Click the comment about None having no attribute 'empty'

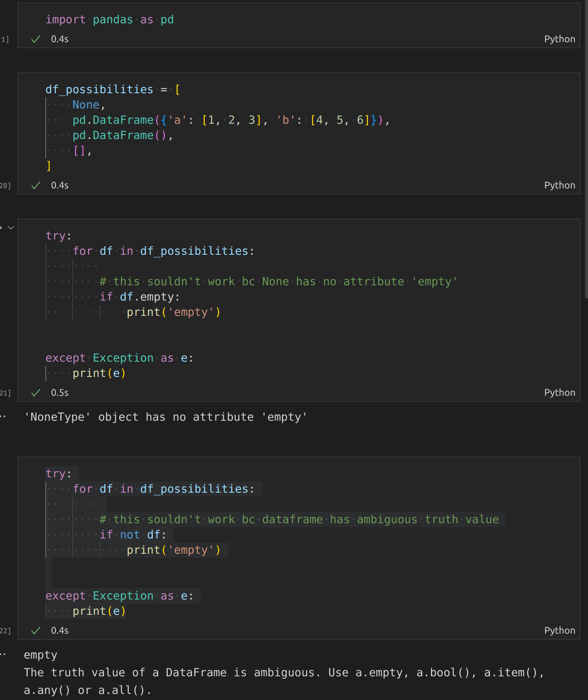click(x=278, y=282)
